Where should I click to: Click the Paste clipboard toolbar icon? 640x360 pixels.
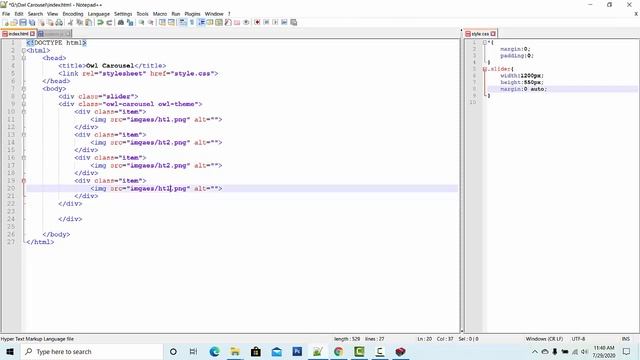pos(88,22)
